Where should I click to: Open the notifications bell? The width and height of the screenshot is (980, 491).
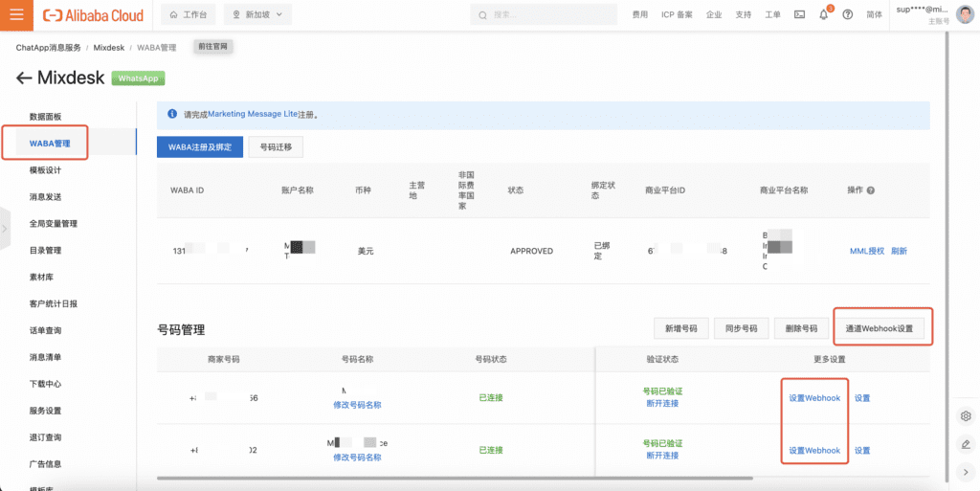pos(823,15)
